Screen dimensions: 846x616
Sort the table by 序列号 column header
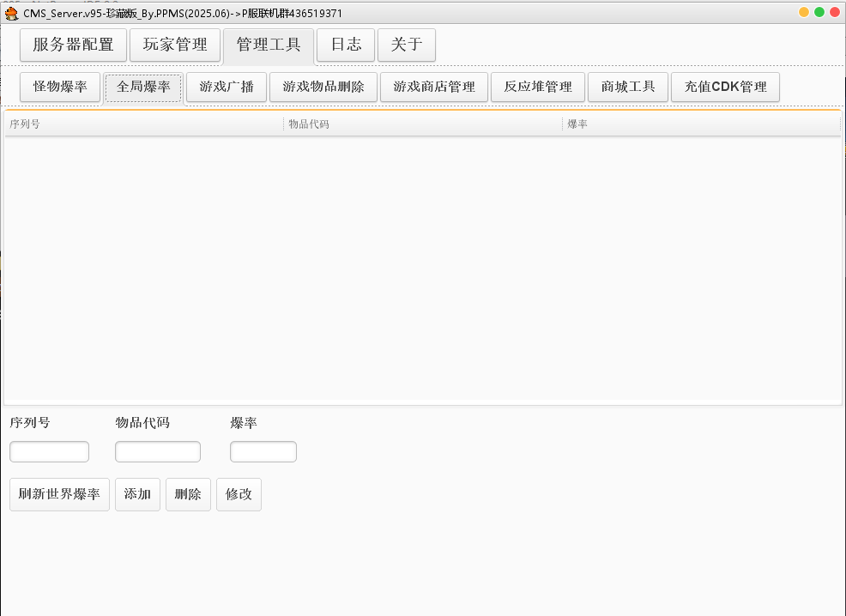coord(144,124)
